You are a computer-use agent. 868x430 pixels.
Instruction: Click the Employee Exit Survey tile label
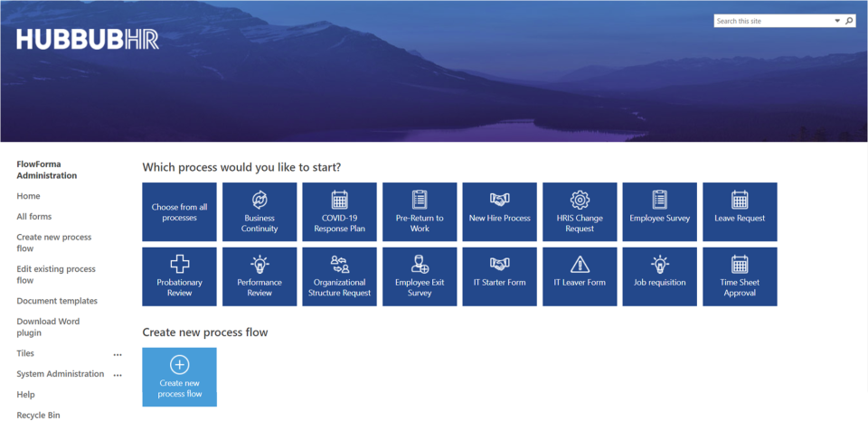[420, 288]
